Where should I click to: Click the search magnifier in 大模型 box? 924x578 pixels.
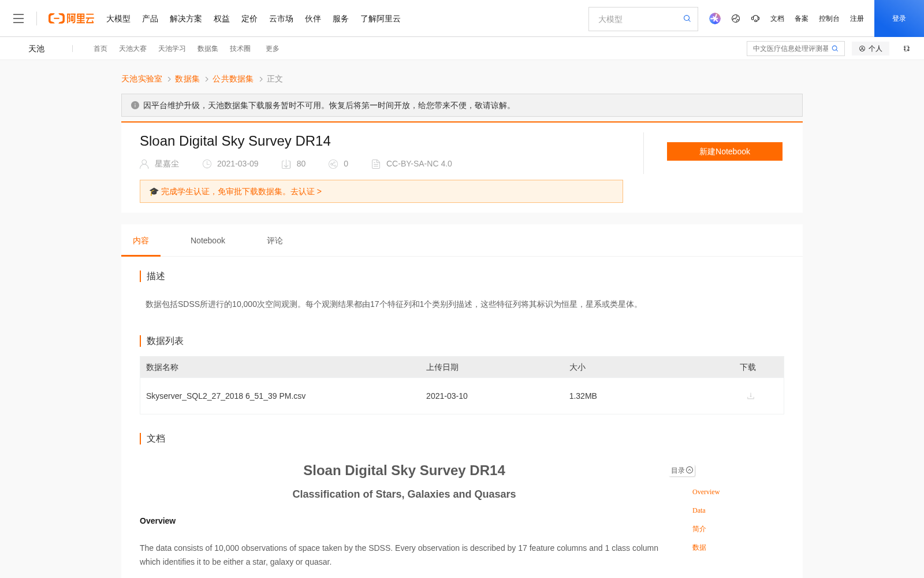(687, 18)
